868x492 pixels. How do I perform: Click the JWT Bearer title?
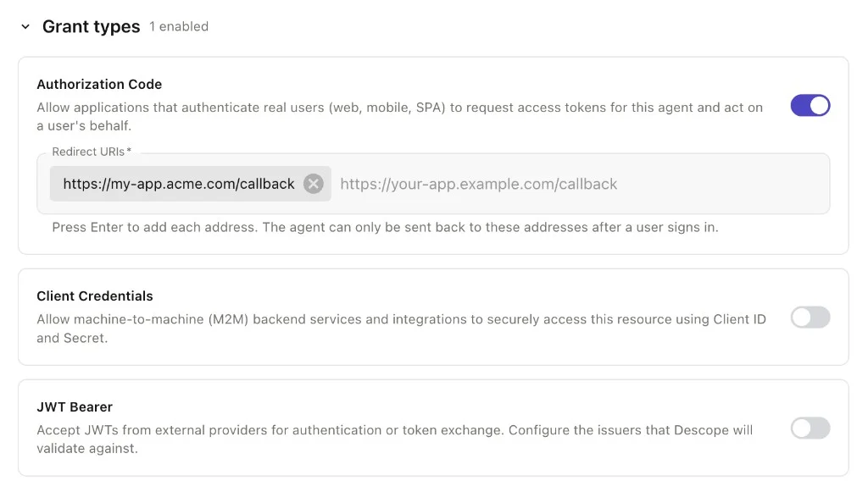tap(75, 406)
